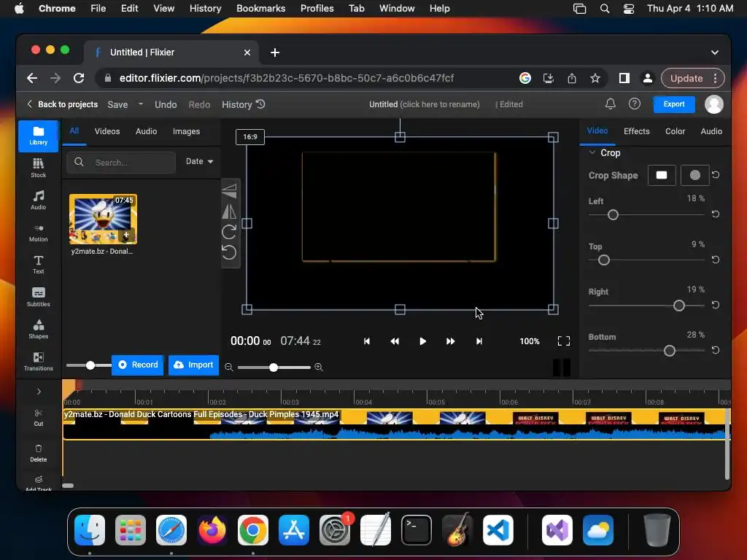747x560 pixels.
Task: Open Chrome three-dot menu
Action: pyautogui.click(x=715, y=78)
